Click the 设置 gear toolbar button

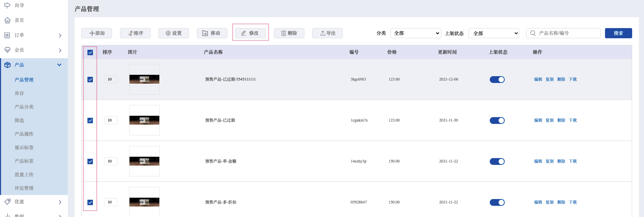click(x=173, y=33)
